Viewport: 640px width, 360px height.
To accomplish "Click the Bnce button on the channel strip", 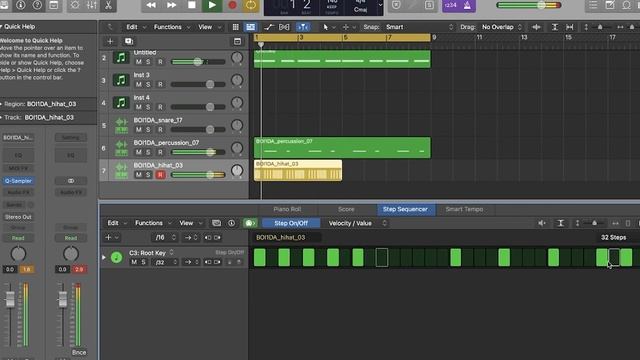I will coord(79,353).
